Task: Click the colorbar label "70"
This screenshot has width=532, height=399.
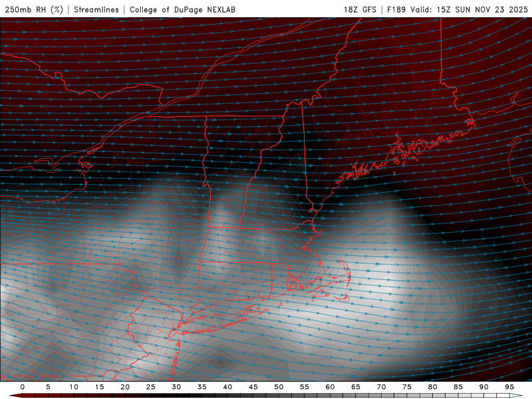Action: (x=381, y=387)
